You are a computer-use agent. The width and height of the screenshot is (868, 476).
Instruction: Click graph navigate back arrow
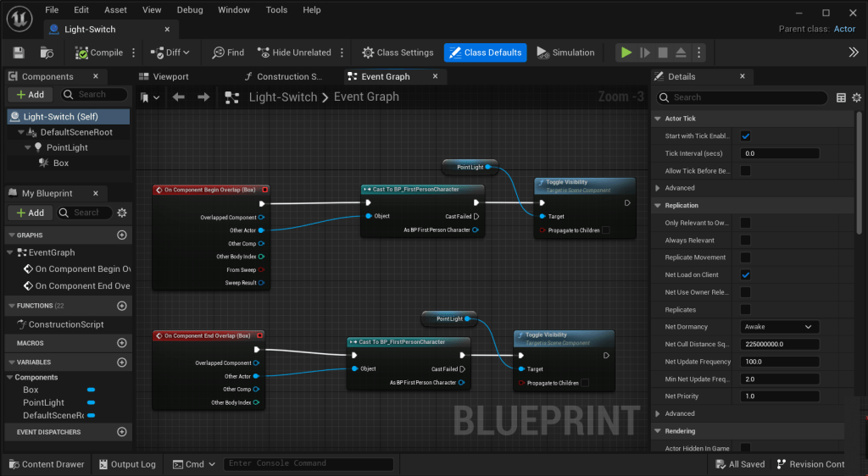(179, 97)
